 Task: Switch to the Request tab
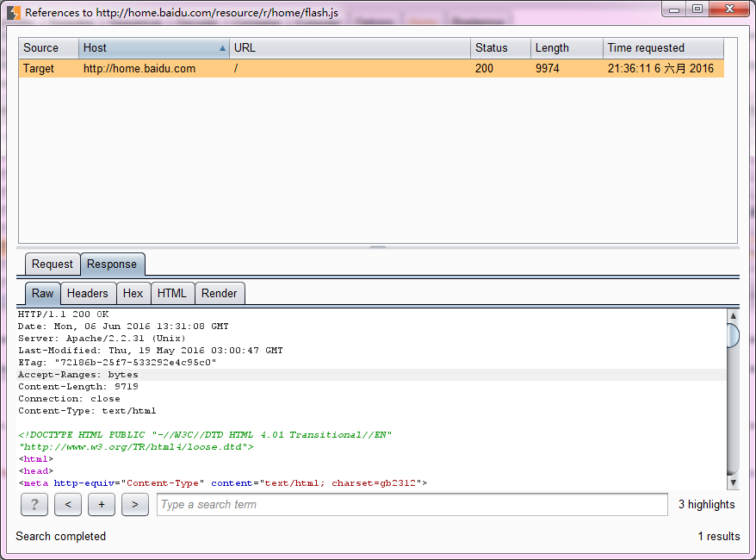point(52,264)
